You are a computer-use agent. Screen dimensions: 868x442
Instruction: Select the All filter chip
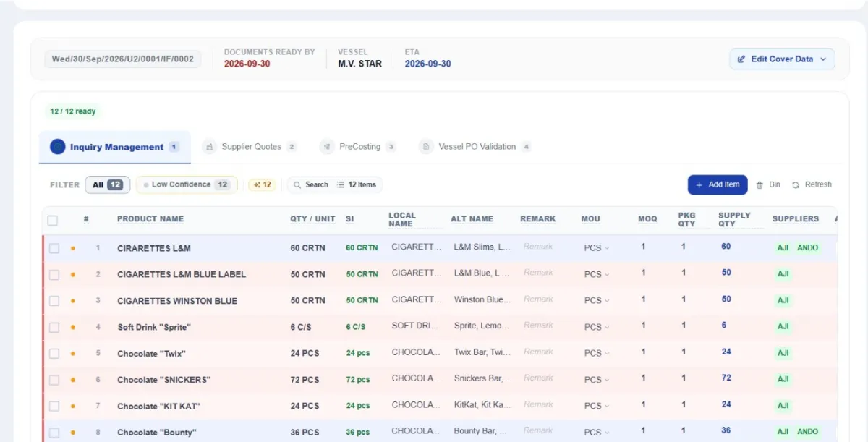[x=108, y=184]
